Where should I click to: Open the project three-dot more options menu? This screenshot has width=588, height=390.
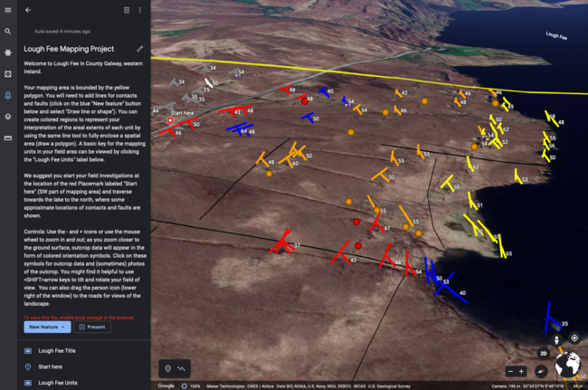tap(139, 10)
